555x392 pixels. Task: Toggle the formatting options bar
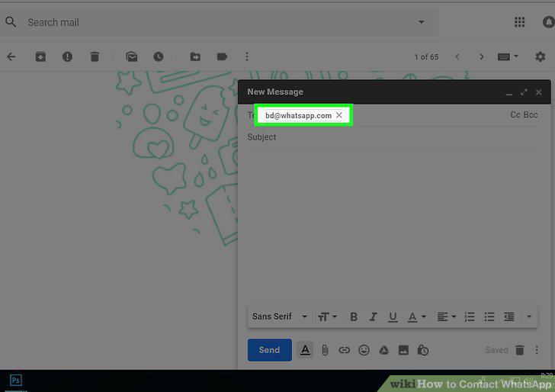coord(305,350)
